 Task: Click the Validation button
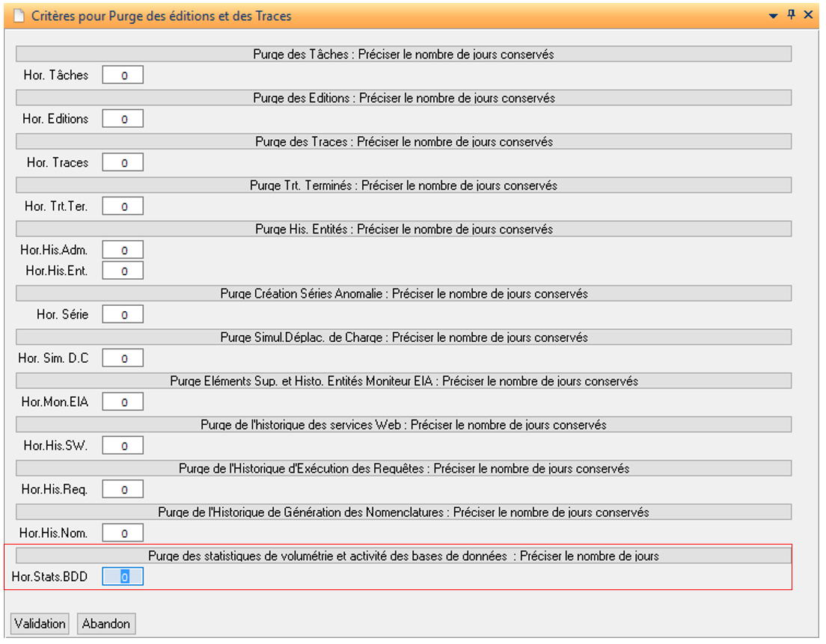[40, 623]
